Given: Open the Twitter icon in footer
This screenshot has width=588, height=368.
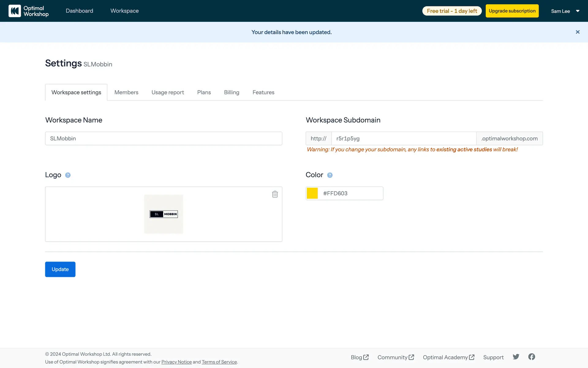Looking at the screenshot, I should point(516,357).
